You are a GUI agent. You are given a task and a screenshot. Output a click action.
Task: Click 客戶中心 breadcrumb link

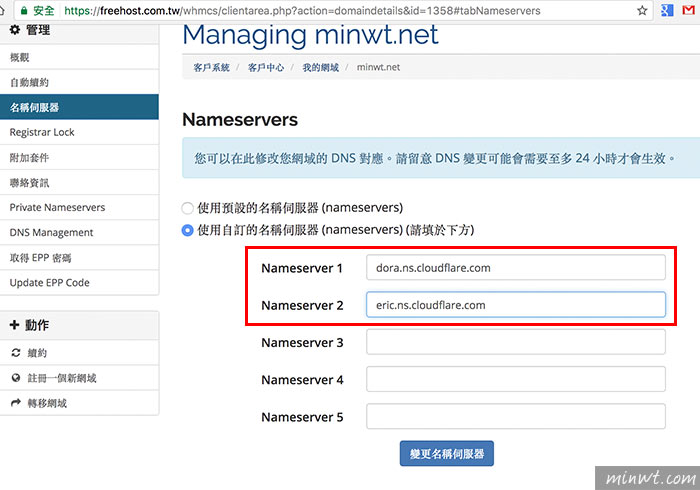266,67
